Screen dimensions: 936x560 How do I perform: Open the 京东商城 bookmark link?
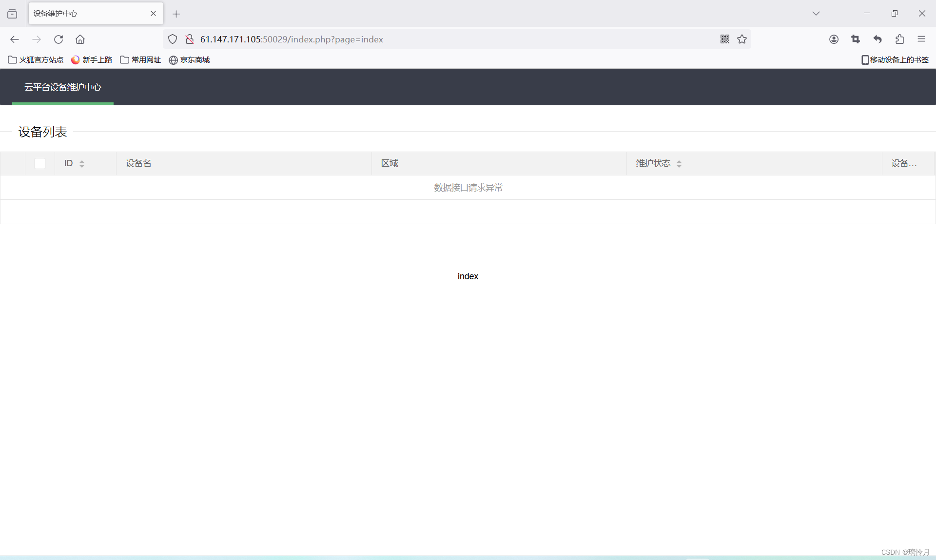coord(189,60)
